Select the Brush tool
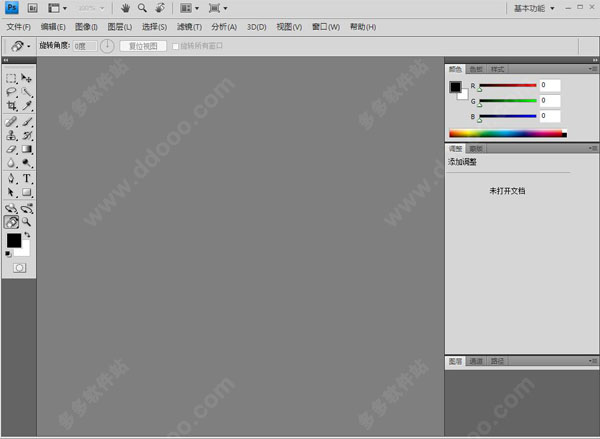 click(x=26, y=122)
